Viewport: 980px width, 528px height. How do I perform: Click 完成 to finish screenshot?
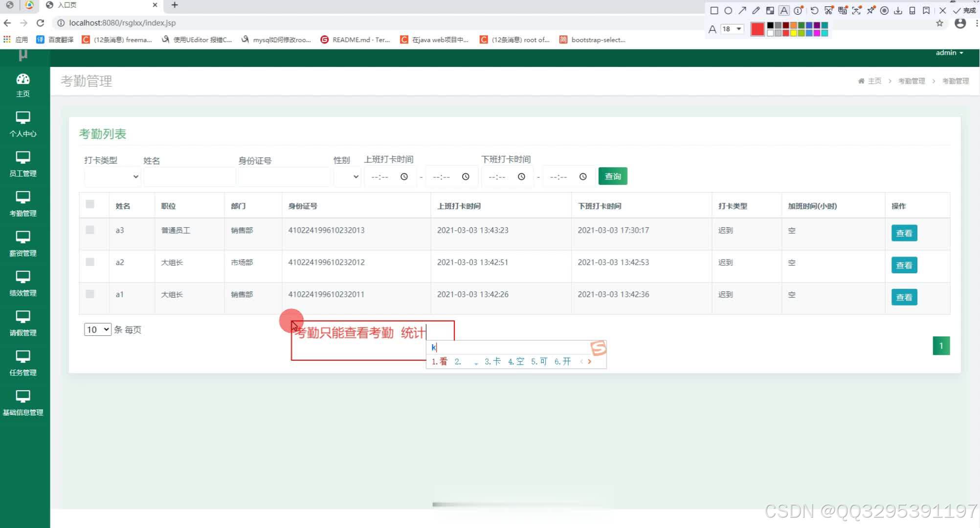[x=964, y=11]
